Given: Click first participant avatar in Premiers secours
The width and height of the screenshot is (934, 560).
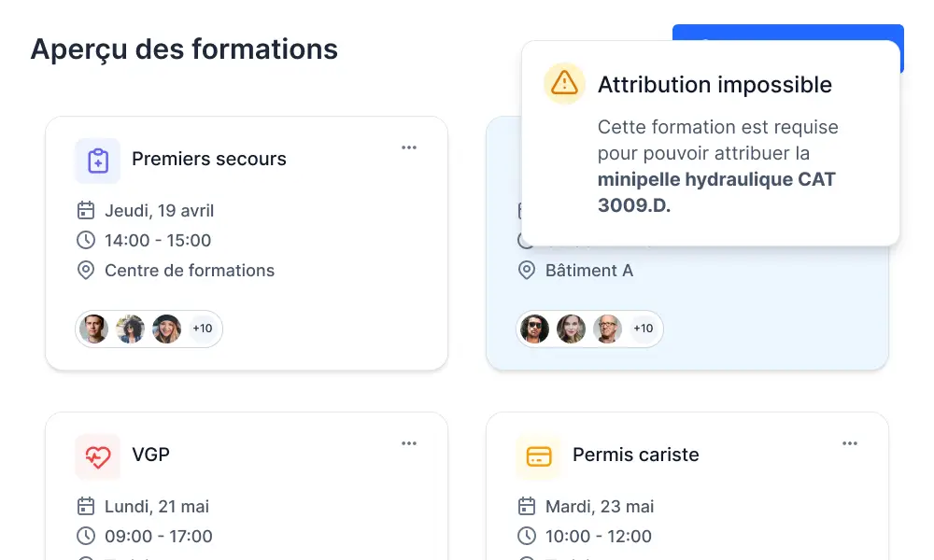Looking at the screenshot, I should [93, 329].
